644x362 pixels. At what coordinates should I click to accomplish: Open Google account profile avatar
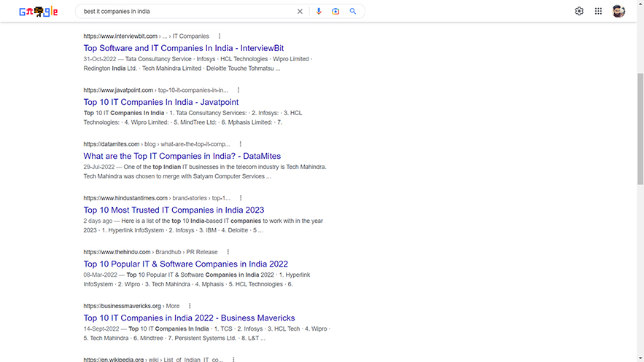click(618, 11)
